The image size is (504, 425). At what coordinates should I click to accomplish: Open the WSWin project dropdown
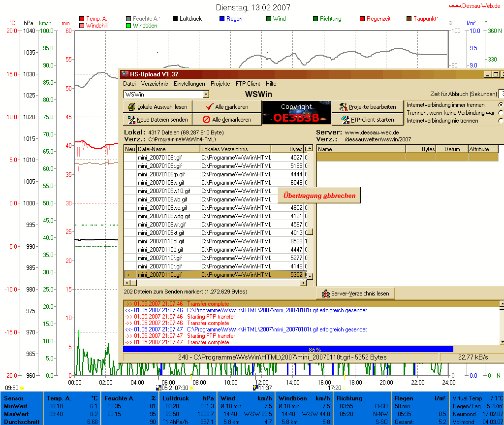click(206, 94)
